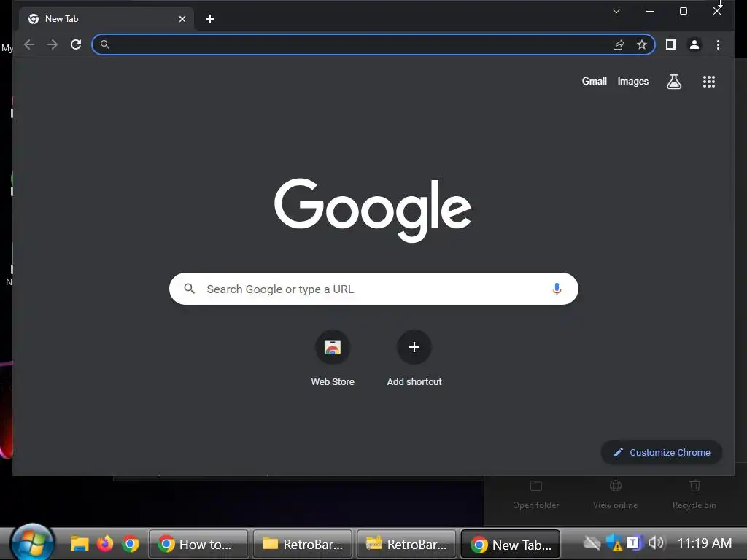Share this page icon in address bar

(619, 44)
